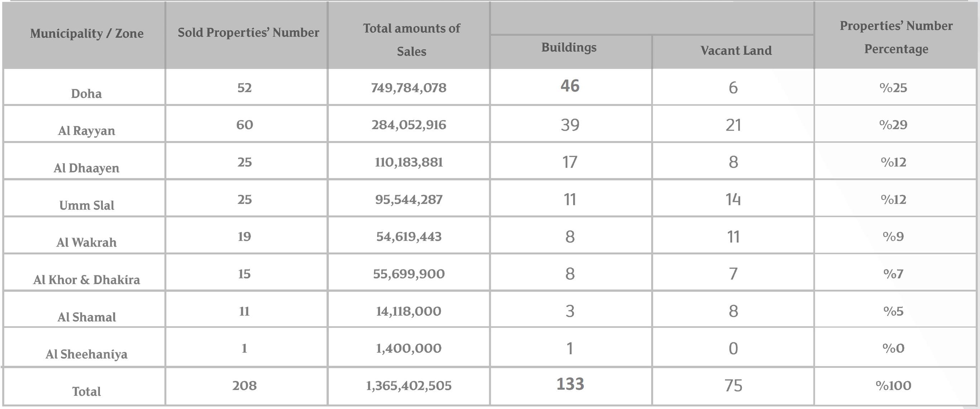Select the Sold Properties' Number header
The width and height of the screenshot is (980, 409).
click(249, 33)
